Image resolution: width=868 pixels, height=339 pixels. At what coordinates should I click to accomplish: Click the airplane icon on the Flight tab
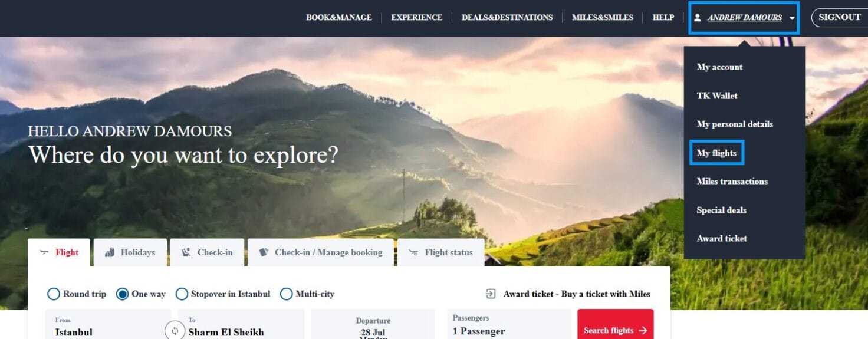tap(44, 252)
